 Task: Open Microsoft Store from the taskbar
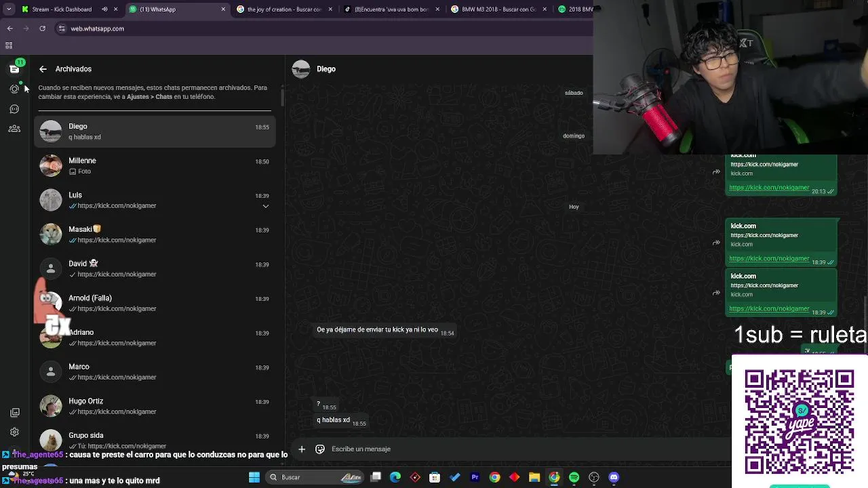point(435,477)
